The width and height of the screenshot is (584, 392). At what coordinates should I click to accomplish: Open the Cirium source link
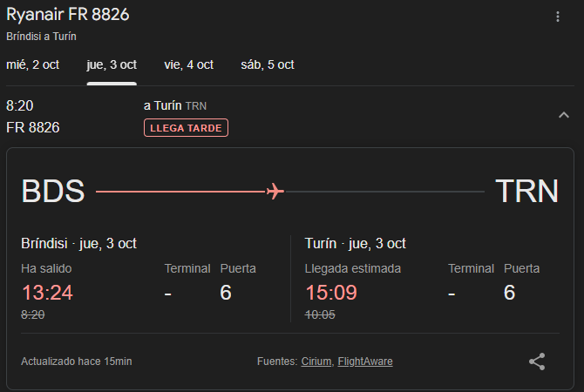316,362
